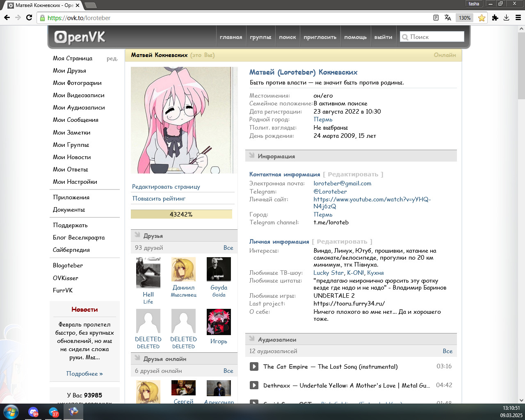Open the browser hamburger menu
The width and height of the screenshot is (525, 420).
pos(518,18)
